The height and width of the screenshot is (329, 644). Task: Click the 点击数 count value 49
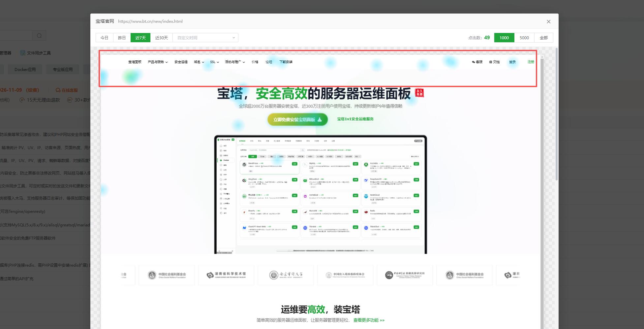[x=487, y=38]
